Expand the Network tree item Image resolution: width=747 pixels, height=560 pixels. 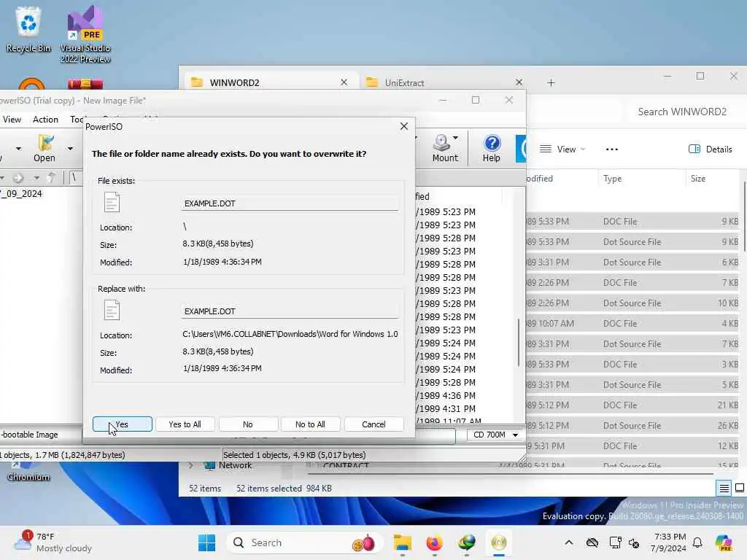[191, 465]
